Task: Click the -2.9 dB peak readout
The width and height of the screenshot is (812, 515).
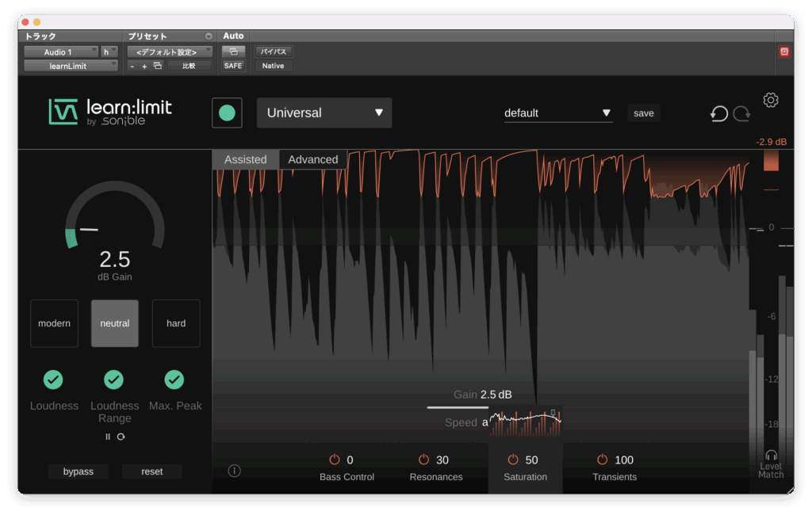Action: tap(771, 142)
